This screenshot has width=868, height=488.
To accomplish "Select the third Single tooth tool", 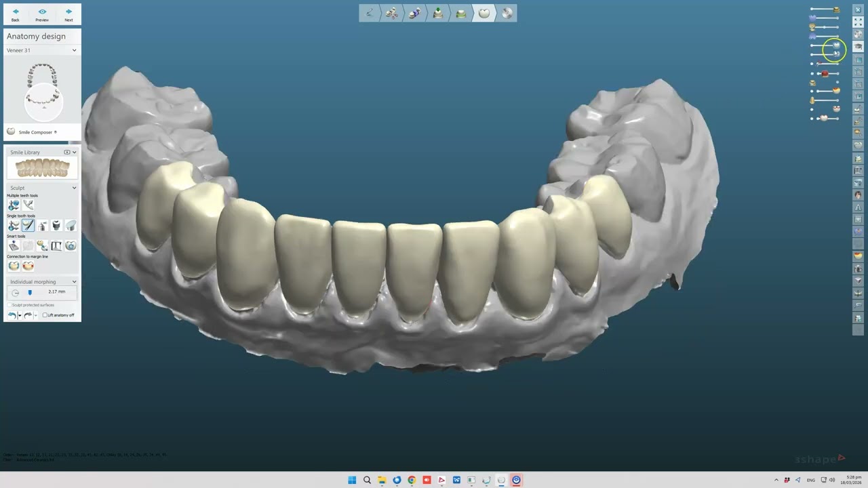I will click(42, 226).
